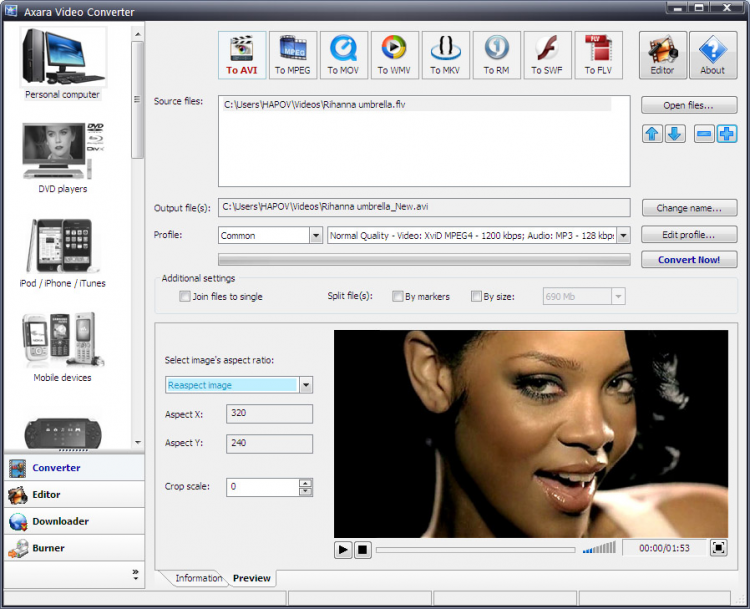This screenshot has height=609, width=750.
Task: Select the PSP console device thumbnail
Action: [x=63, y=433]
